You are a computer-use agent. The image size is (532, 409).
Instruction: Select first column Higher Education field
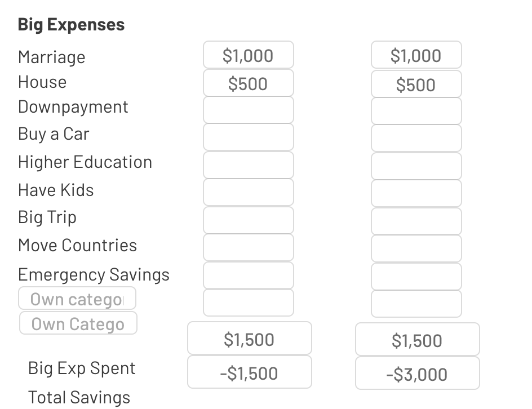249,165
